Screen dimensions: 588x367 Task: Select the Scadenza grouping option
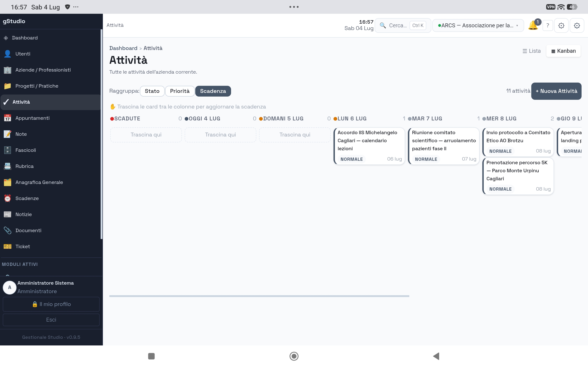[x=213, y=91]
